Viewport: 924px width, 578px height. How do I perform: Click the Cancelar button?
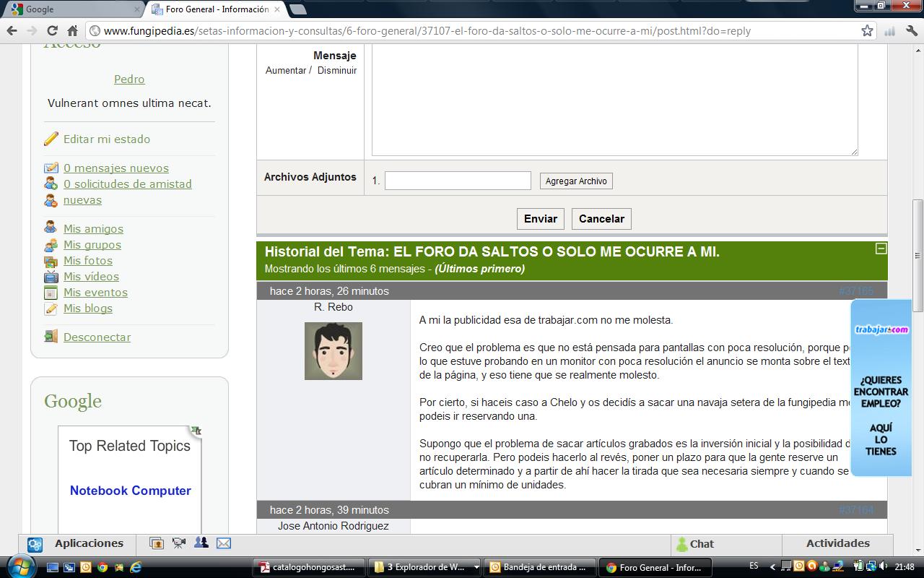coord(601,219)
